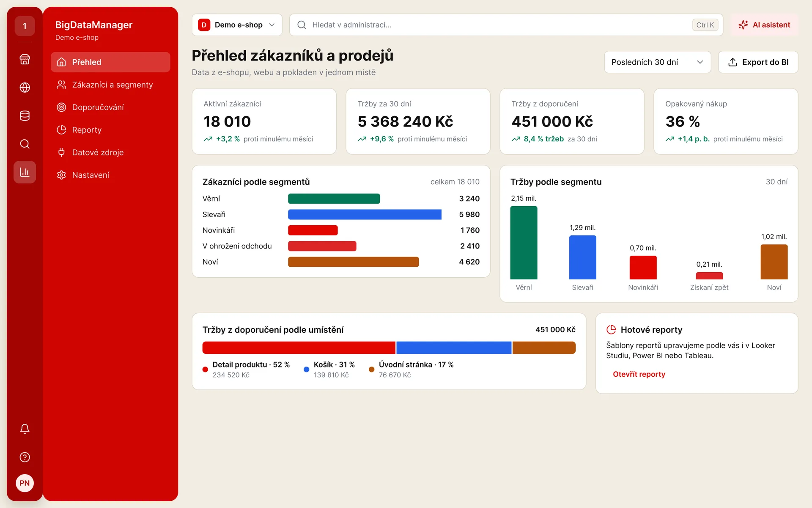Click the number 1 badge atop the rail
The image size is (812, 508).
25,26
